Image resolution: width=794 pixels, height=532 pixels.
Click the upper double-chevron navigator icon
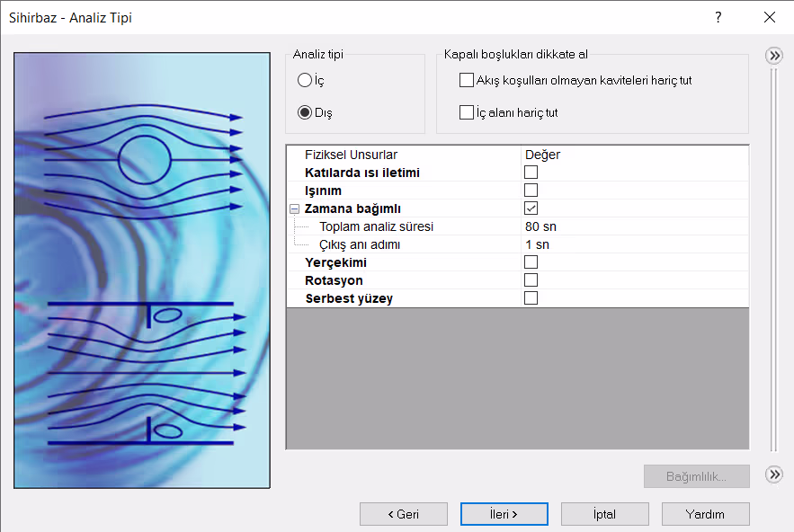click(x=774, y=55)
